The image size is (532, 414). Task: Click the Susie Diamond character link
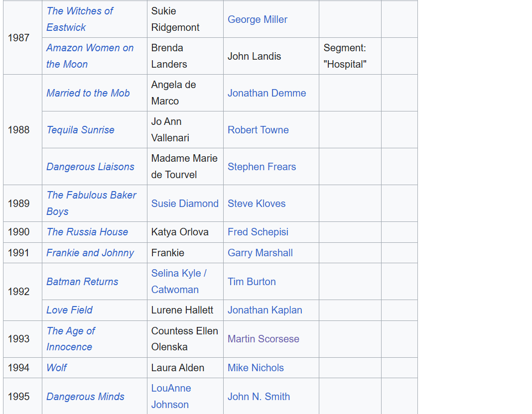[x=185, y=204]
